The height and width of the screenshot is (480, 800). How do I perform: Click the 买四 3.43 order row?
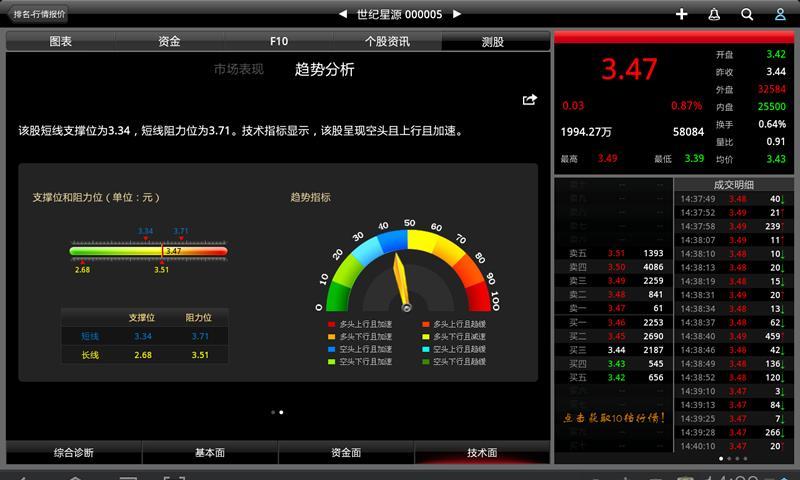coord(616,364)
